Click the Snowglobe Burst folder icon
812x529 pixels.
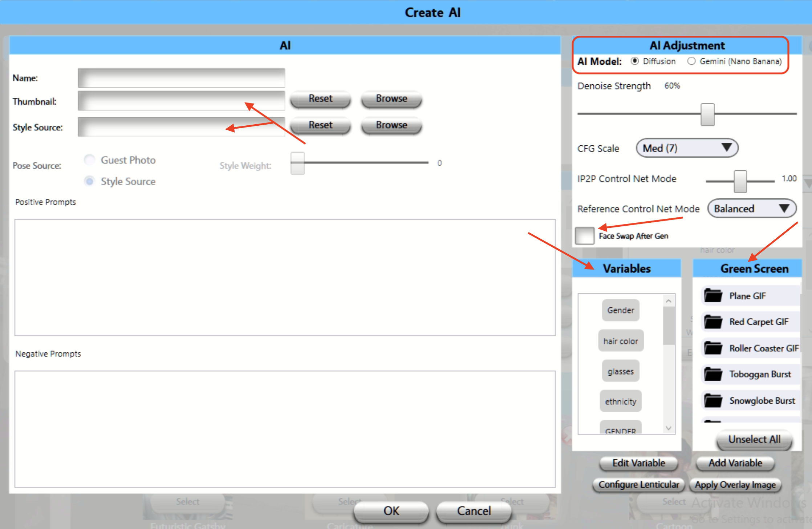point(713,401)
